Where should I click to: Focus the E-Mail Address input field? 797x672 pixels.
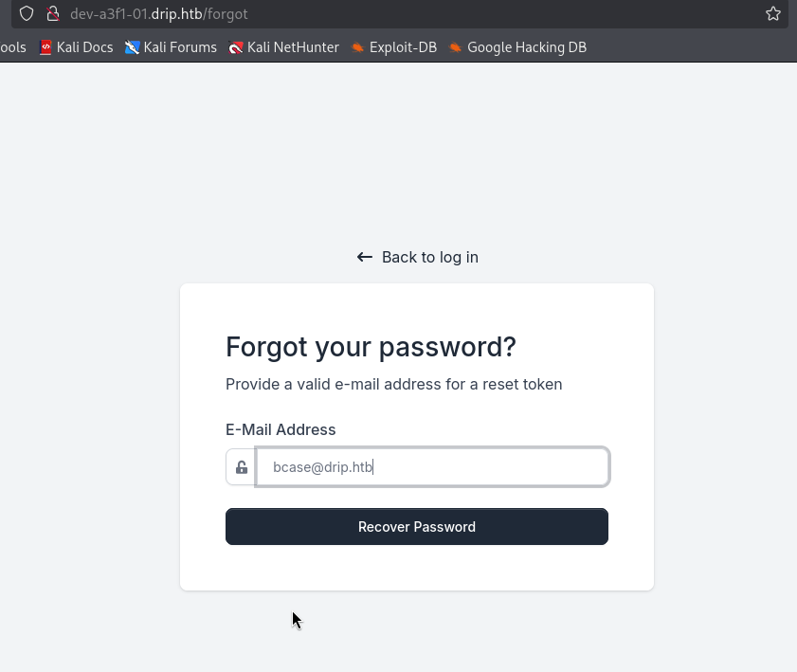point(432,467)
